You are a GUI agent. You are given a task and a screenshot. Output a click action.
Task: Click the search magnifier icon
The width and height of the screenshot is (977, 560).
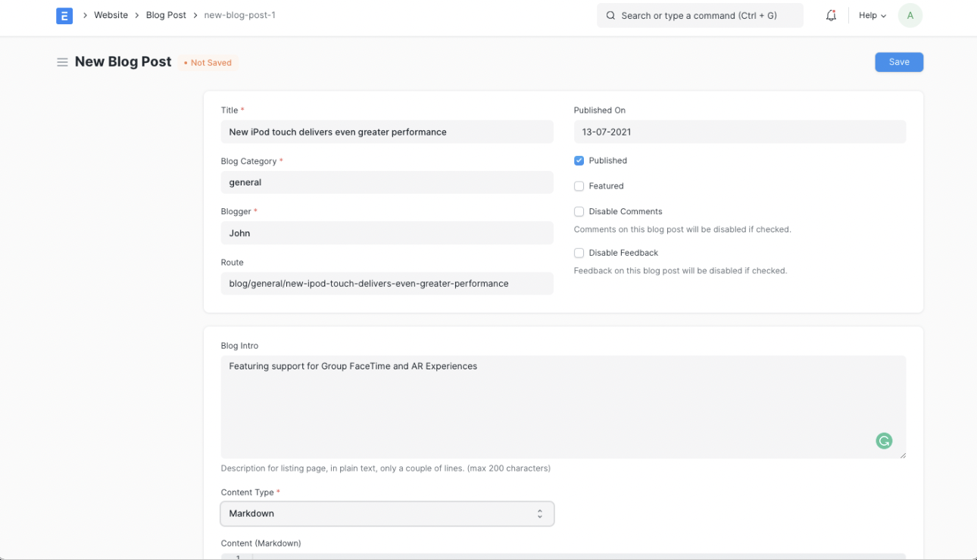tap(610, 15)
